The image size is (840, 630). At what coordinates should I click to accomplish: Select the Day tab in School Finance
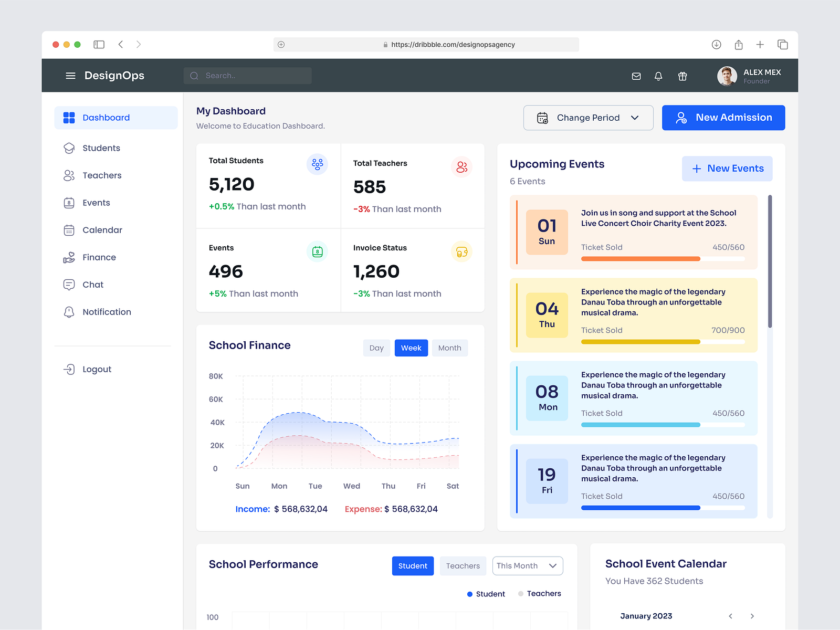point(376,348)
